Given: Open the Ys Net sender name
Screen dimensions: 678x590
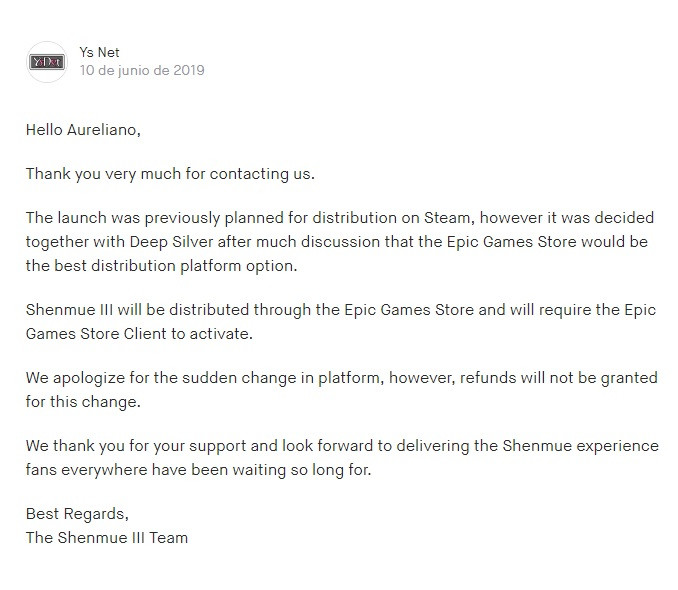Looking at the screenshot, I should pos(99,52).
